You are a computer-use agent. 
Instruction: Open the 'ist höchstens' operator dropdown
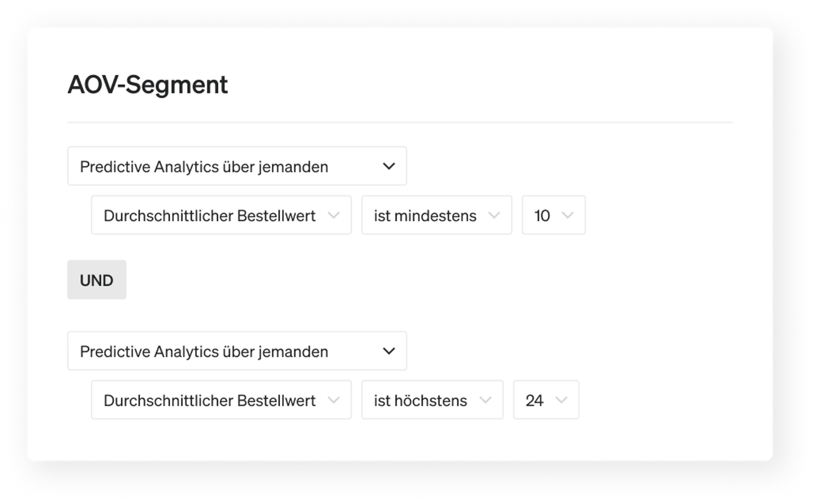click(432, 400)
